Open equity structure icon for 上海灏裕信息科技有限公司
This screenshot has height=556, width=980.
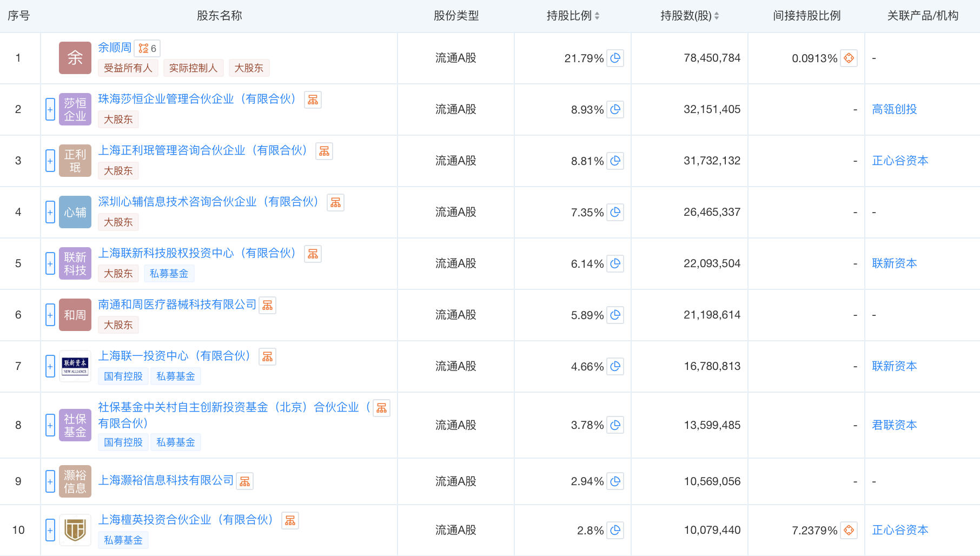(245, 481)
